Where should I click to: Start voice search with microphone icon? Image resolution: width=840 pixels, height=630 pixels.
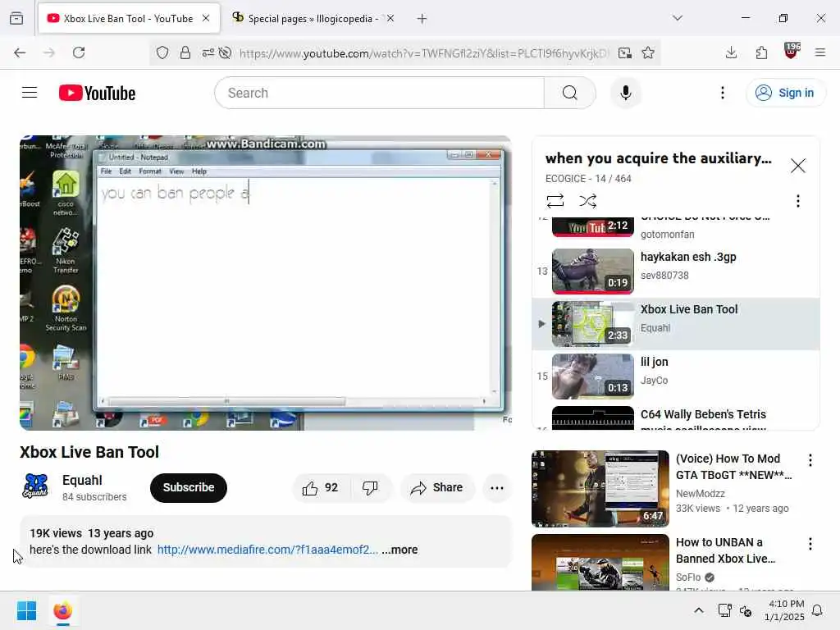tap(625, 93)
